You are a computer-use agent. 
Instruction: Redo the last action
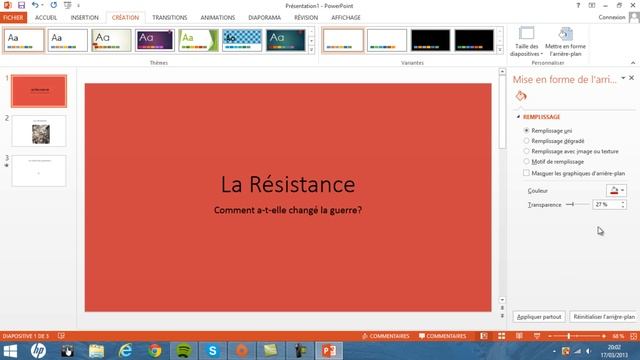click(53, 5)
